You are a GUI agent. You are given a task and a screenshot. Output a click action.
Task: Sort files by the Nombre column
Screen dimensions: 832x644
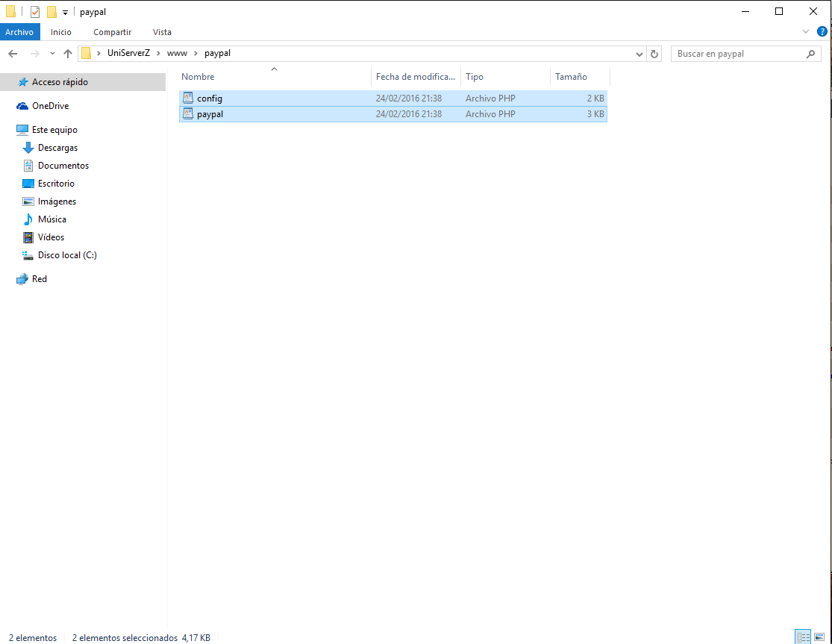point(275,76)
